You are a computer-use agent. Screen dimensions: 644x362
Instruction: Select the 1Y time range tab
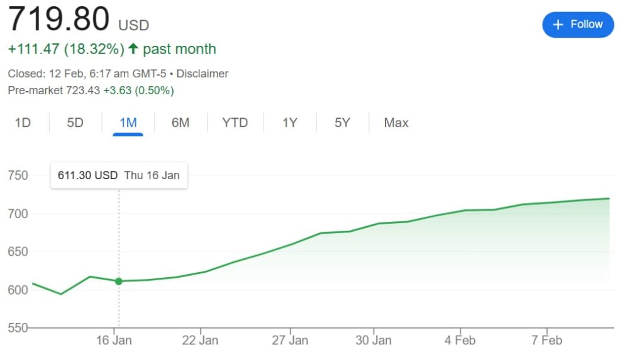tap(289, 123)
